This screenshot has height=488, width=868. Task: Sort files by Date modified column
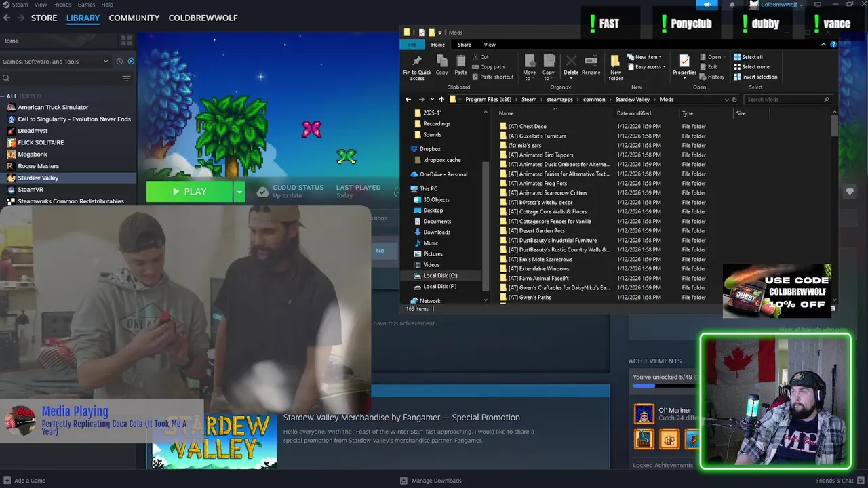tap(633, 113)
